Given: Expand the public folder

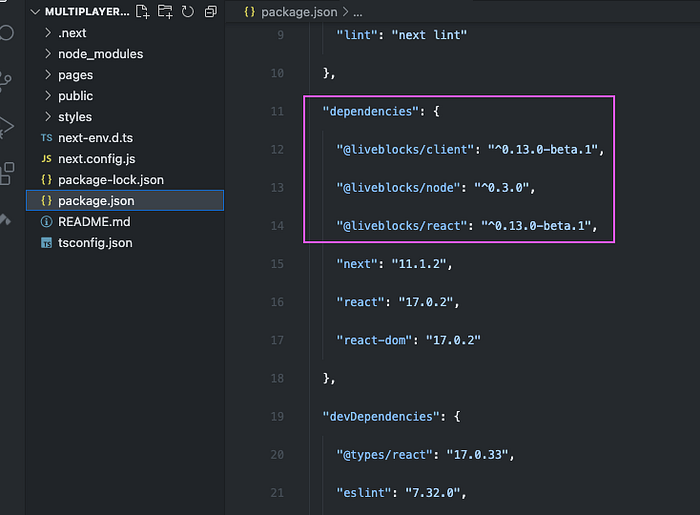Looking at the screenshot, I should pyautogui.click(x=75, y=96).
